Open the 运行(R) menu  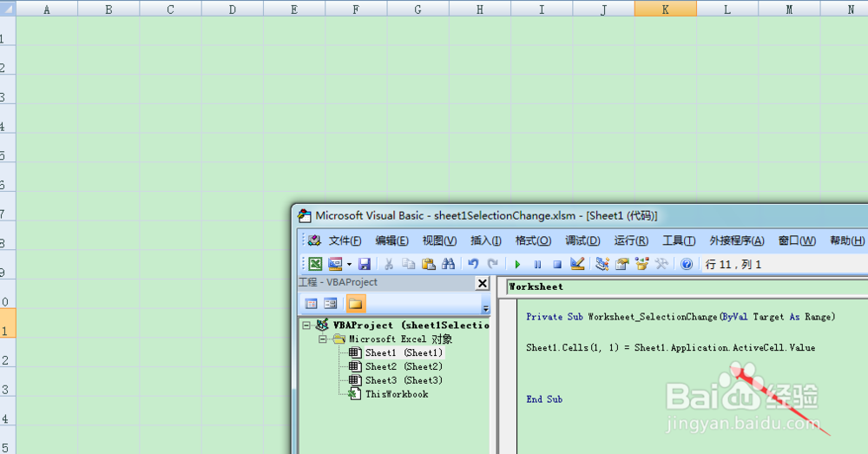click(x=631, y=240)
